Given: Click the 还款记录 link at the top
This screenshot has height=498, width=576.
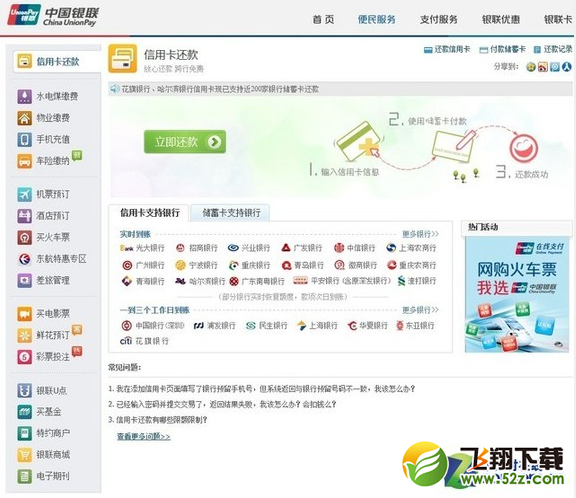Looking at the screenshot, I should point(553,49).
